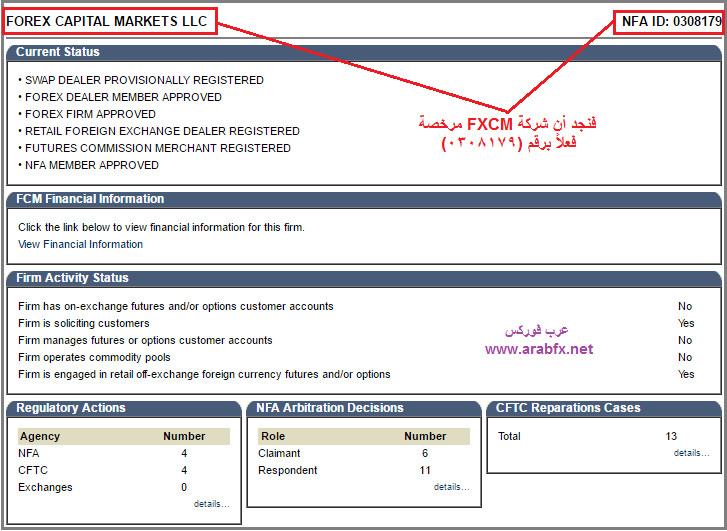Viewport: 727px width, 531px height.
Task: Click 'Firm is soliciting customers' row text
Action: point(84,323)
